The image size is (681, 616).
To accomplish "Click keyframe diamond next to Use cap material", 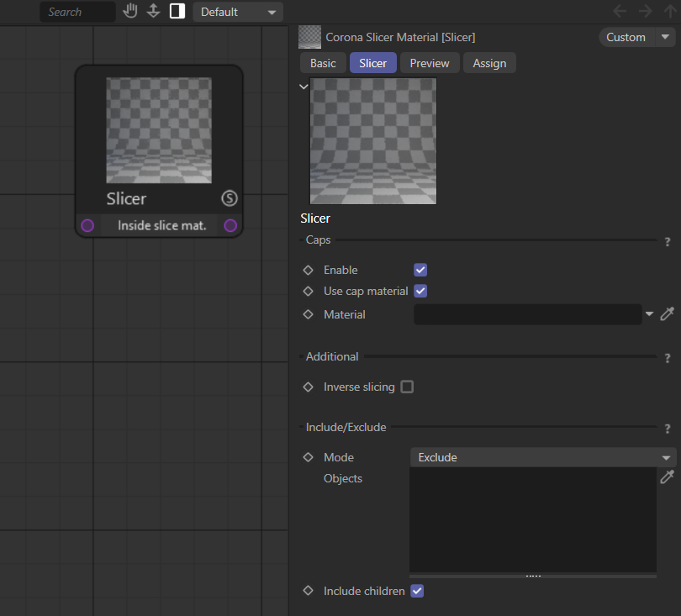I will coord(308,291).
